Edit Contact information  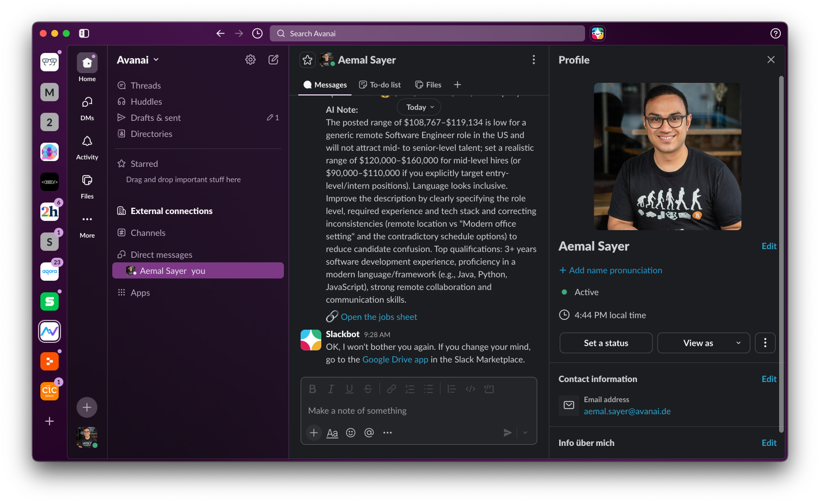pyautogui.click(x=769, y=379)
